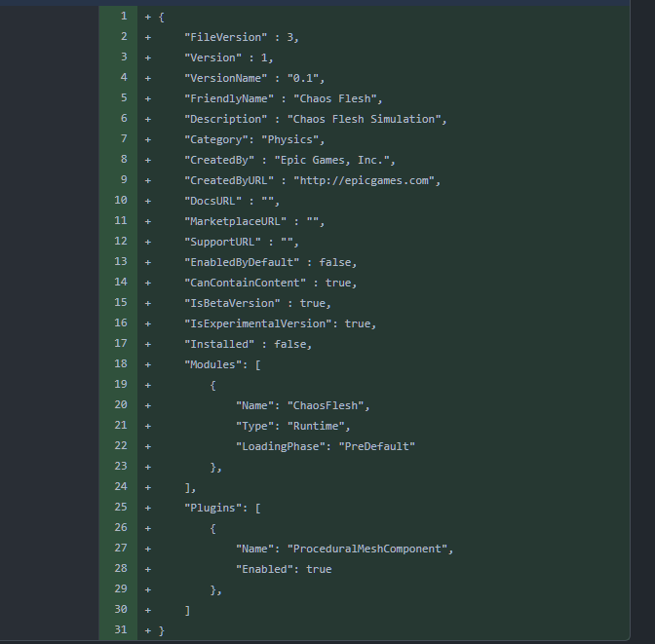Click "Chaos Flesh Simulation" description value
This screenshot has width=655, height=644.
(x=364, y=119)
